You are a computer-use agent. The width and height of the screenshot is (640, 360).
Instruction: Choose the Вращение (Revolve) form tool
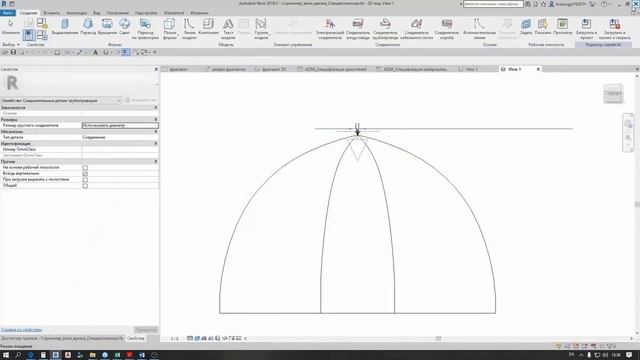pyautogui.click(x=107, y=27)
